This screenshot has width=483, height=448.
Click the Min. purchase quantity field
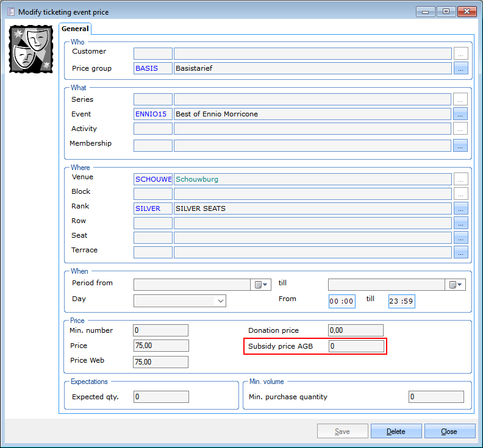(435, 397)
